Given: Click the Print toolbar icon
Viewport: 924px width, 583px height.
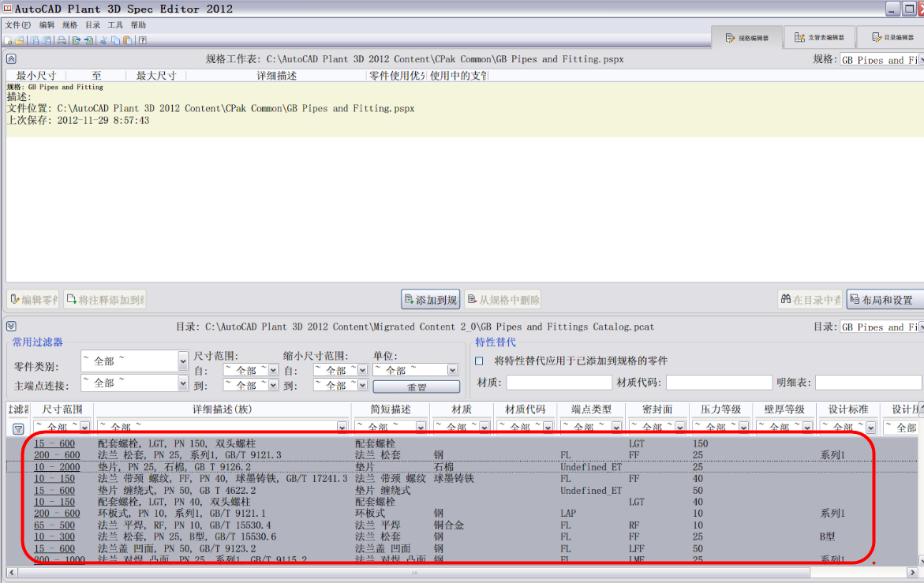Looking at the screenshot, I should tap(62, 40).
